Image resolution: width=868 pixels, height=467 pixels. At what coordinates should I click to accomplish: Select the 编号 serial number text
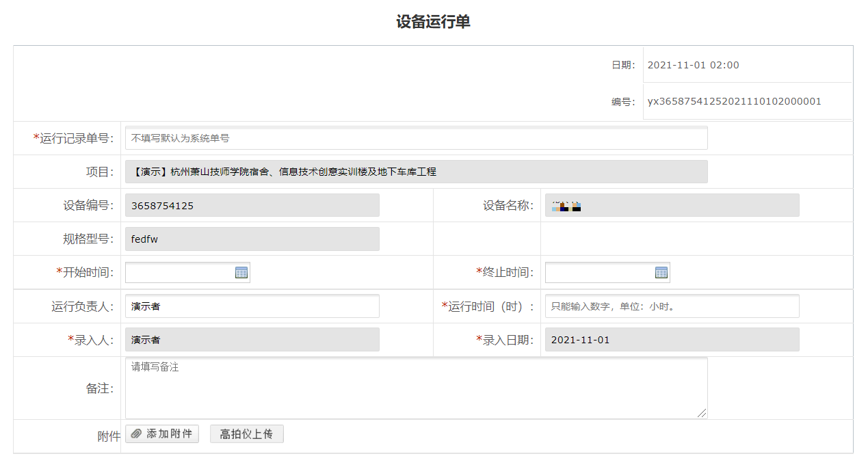[x=734, y=101]
